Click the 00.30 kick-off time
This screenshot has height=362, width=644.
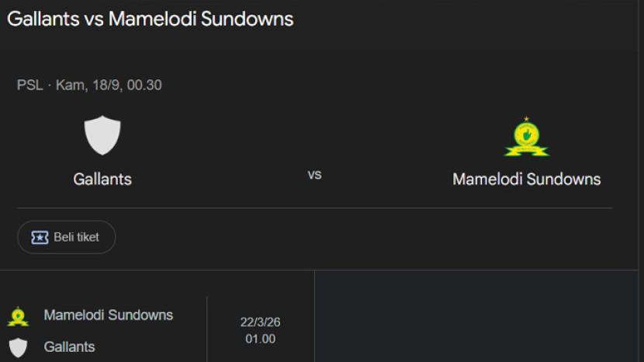[144, 85]
